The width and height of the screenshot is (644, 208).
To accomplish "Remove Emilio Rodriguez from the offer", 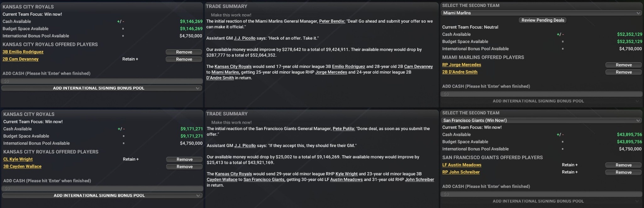I will tap(184, 52).
